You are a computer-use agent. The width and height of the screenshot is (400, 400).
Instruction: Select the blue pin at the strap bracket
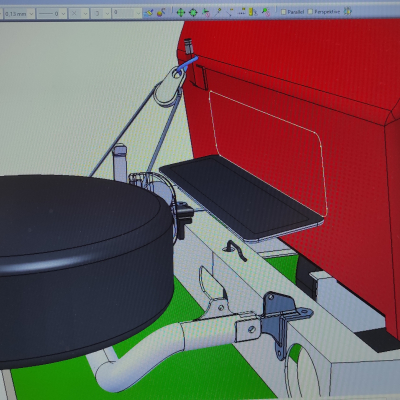point(187,65)
